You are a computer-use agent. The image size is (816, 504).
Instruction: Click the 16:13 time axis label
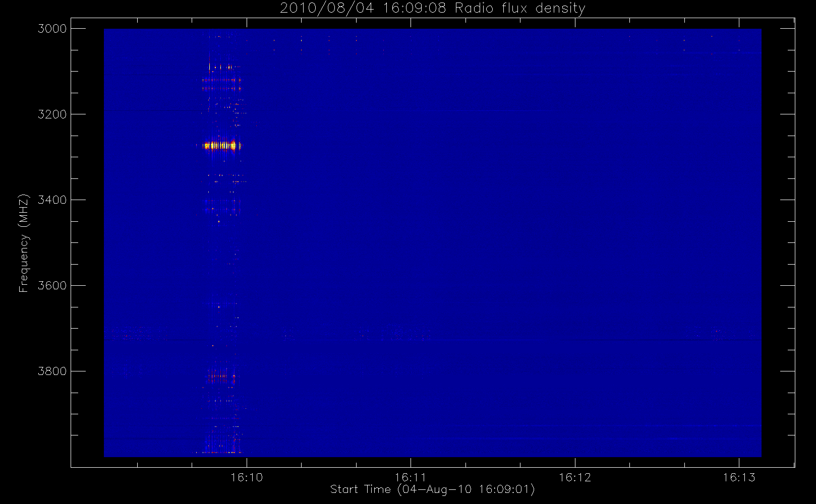[x=739, y=477]
